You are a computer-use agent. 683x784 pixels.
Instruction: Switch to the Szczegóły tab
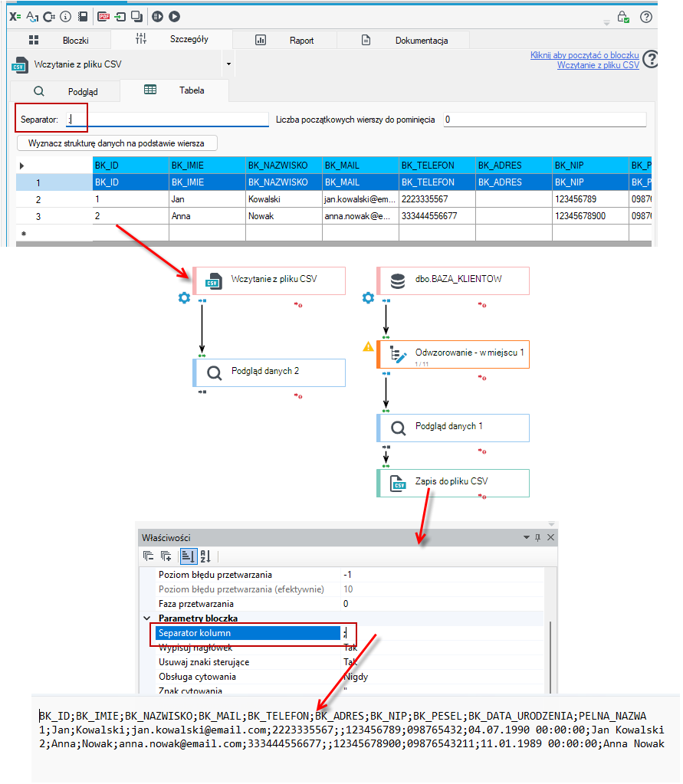coord(172,39)
